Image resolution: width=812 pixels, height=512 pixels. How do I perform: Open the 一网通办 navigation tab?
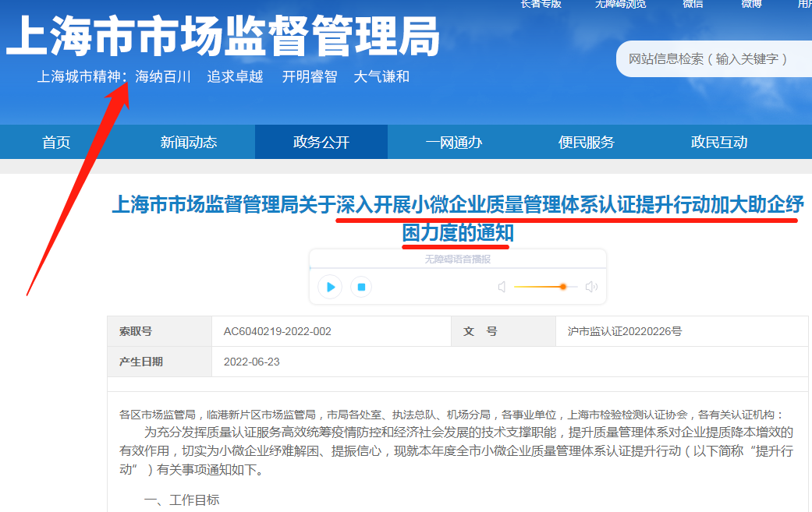[x=454, y=142]
